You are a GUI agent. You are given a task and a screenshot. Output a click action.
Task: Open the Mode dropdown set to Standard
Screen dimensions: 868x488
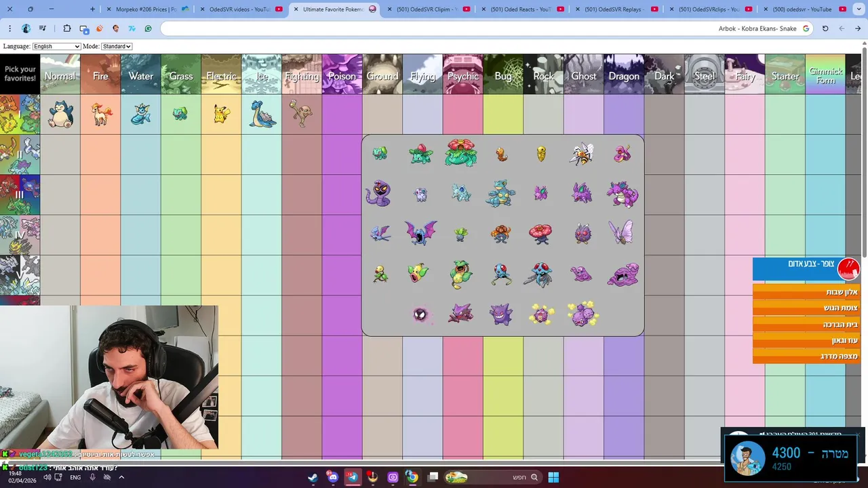(117, 46)
